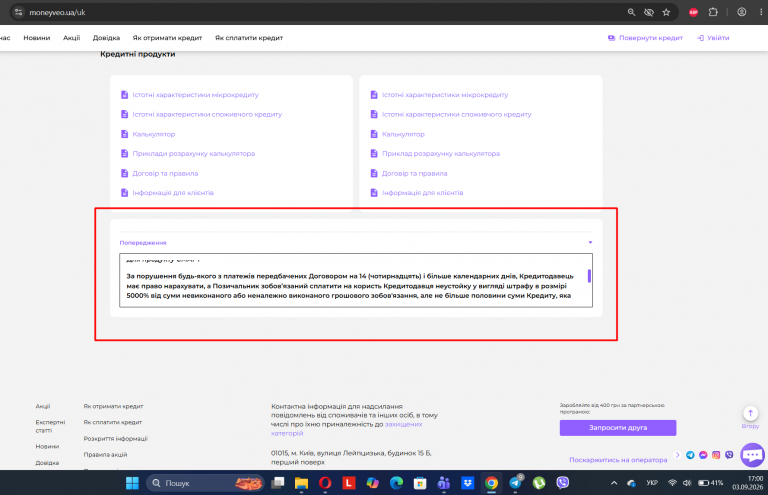Image resolution: width=768 pixels, height=495 pixels.
Task: Open left Істотні характеристики мікрокредиту link
Action: [x=195, y=94]
